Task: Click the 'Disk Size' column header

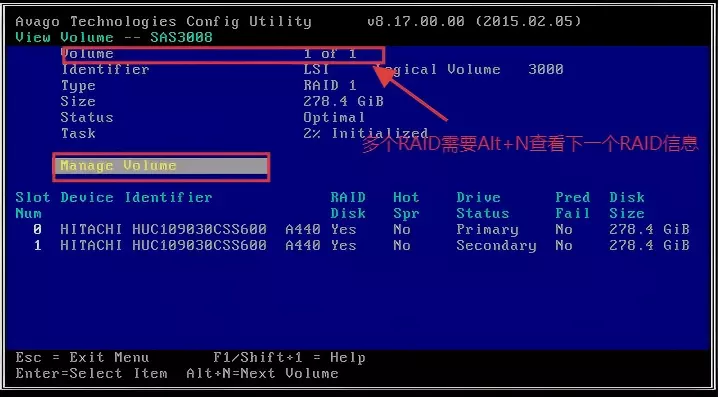Action: click(x=627, y=205)
